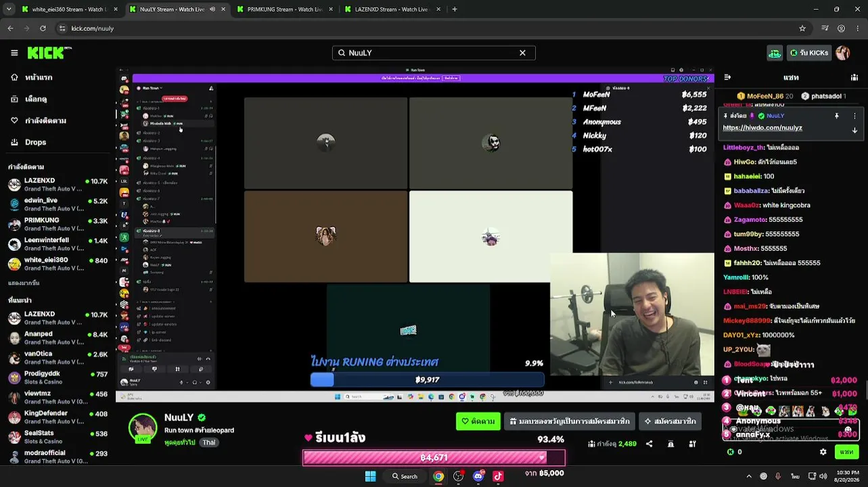Viewport: 868px width, 487px height.
Task: Open the user profile avatar menu
Action: click(843, 53)
